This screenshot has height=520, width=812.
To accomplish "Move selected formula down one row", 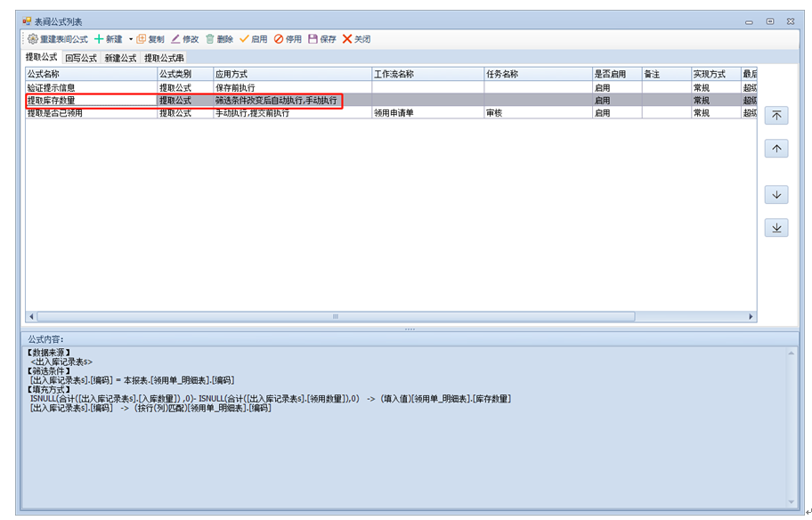I will (776, 195).
